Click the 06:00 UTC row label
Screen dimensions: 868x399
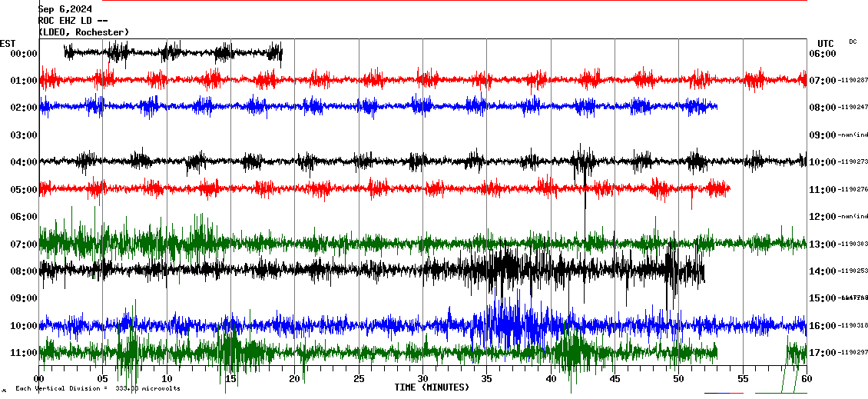pos(822,54)
